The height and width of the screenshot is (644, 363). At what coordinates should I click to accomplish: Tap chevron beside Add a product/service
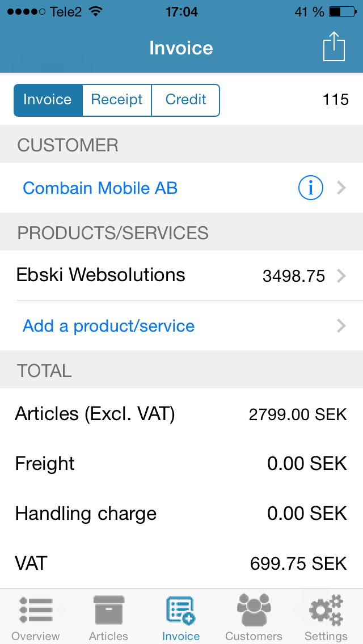341,326
